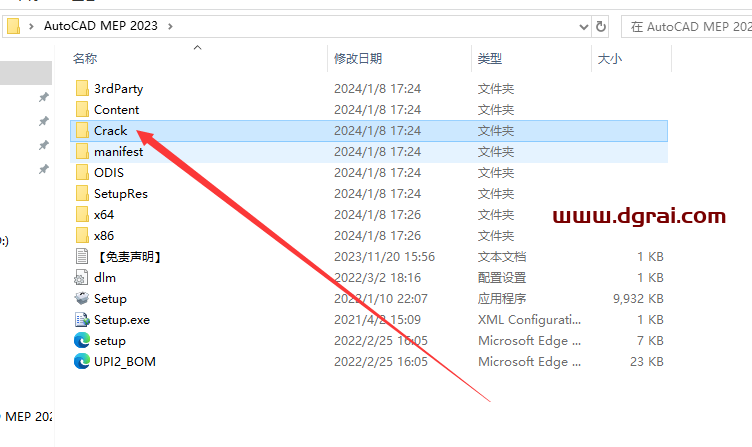
Task: Select the x86 folder icon
Action: coord(82,236)
